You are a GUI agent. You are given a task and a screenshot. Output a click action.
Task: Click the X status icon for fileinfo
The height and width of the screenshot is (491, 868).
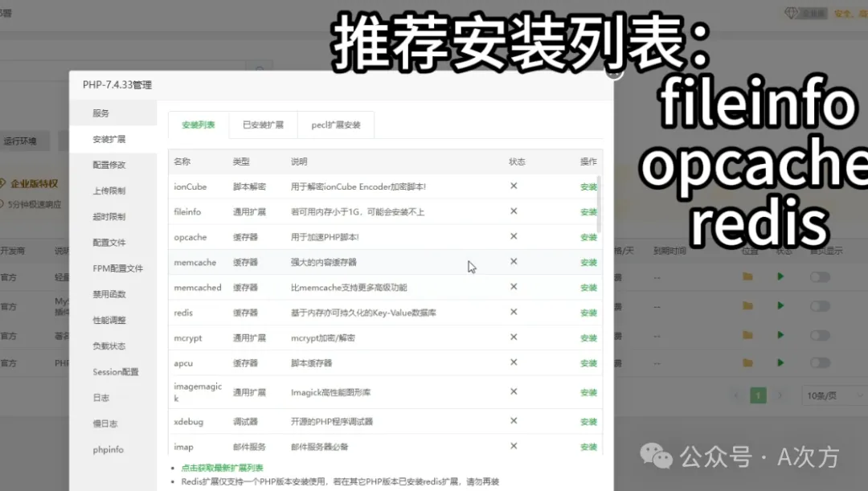[514, 211]
